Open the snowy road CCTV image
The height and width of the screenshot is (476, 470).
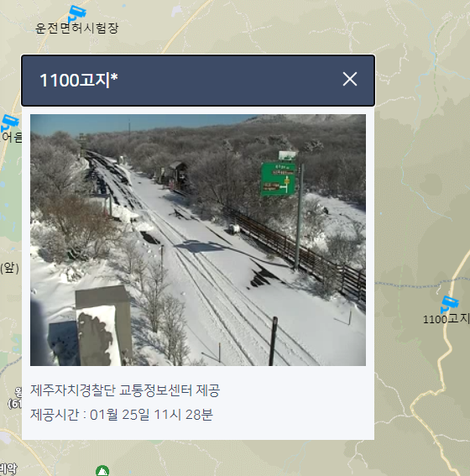point(198,240)
